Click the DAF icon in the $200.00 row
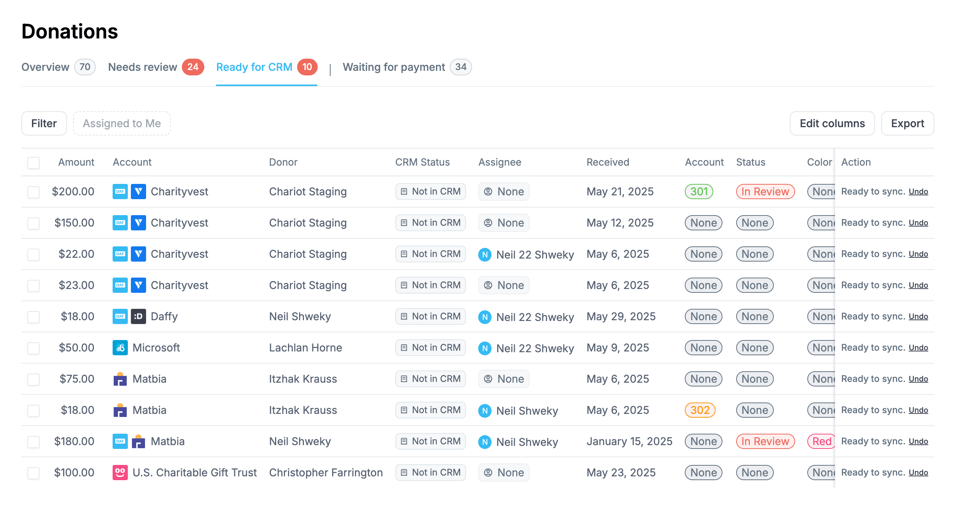 tap(120, 192)
